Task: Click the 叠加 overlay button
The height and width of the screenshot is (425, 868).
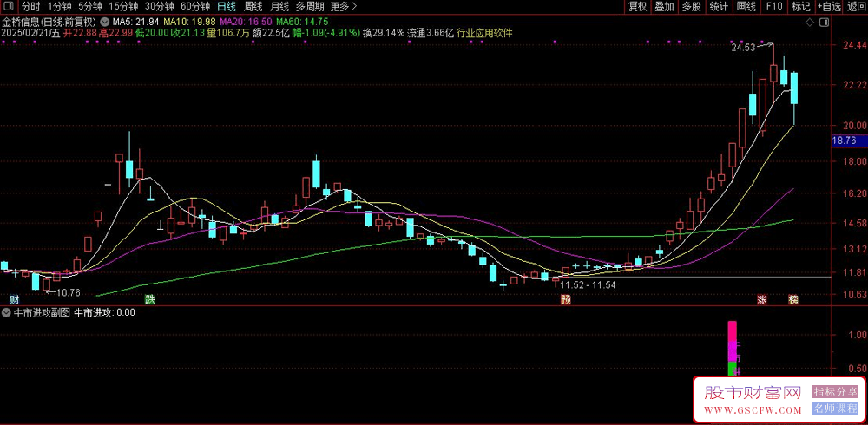Action: 665,7
